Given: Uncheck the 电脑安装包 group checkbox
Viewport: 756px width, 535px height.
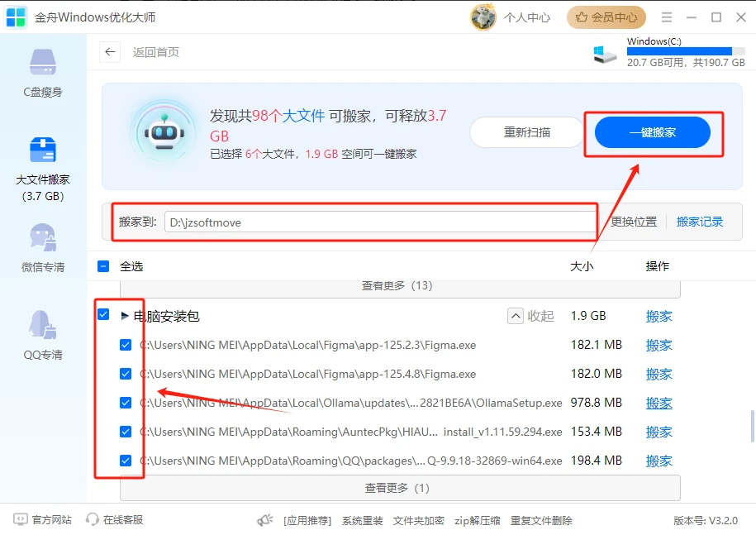Looking at the screenshot, I should coord(103,314).
